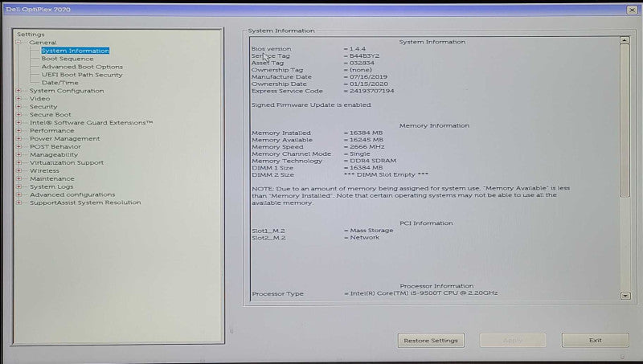Click Memory Speed value 2666 MHz
The image size is (643, 364).
coord(367,147)
